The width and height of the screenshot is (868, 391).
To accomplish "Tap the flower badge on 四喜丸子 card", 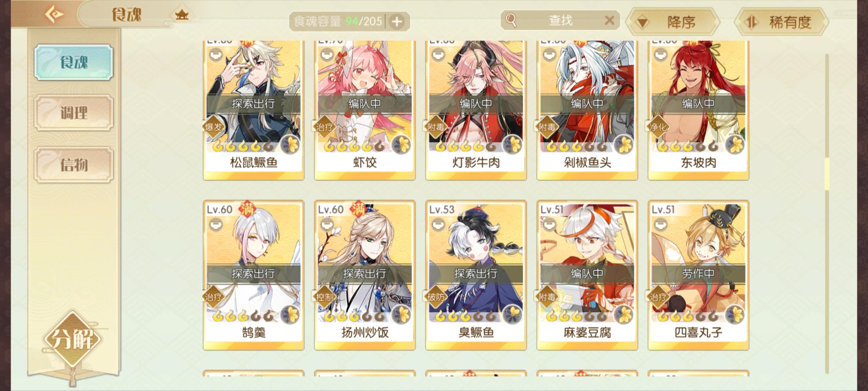I will click(735, 315).
